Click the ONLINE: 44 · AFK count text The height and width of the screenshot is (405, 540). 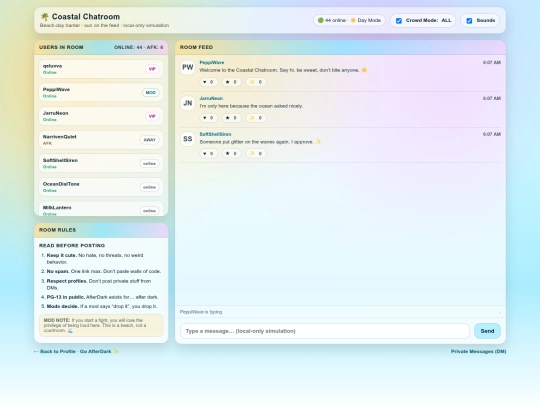tap(138, 47)
